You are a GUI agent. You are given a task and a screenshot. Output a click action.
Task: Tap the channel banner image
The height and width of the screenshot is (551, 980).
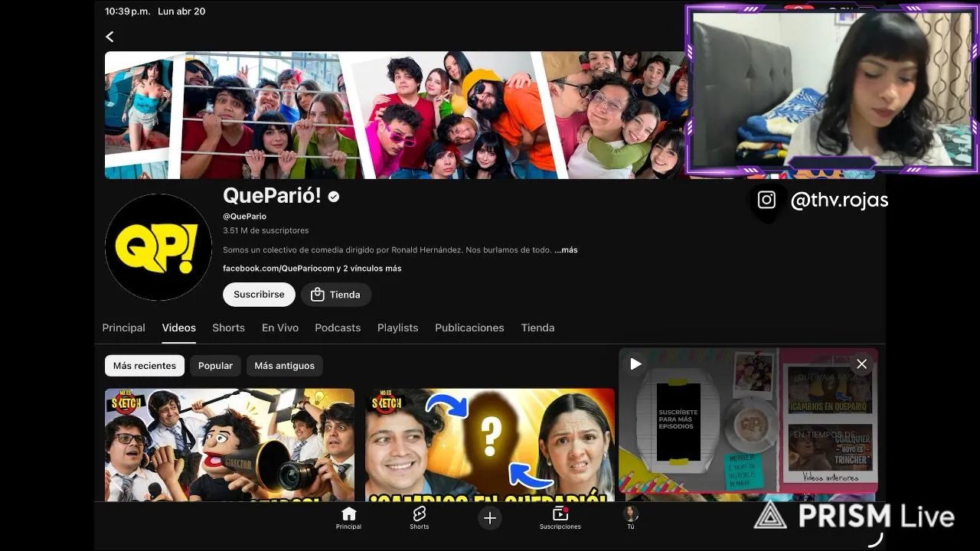[x=395, y=115]
